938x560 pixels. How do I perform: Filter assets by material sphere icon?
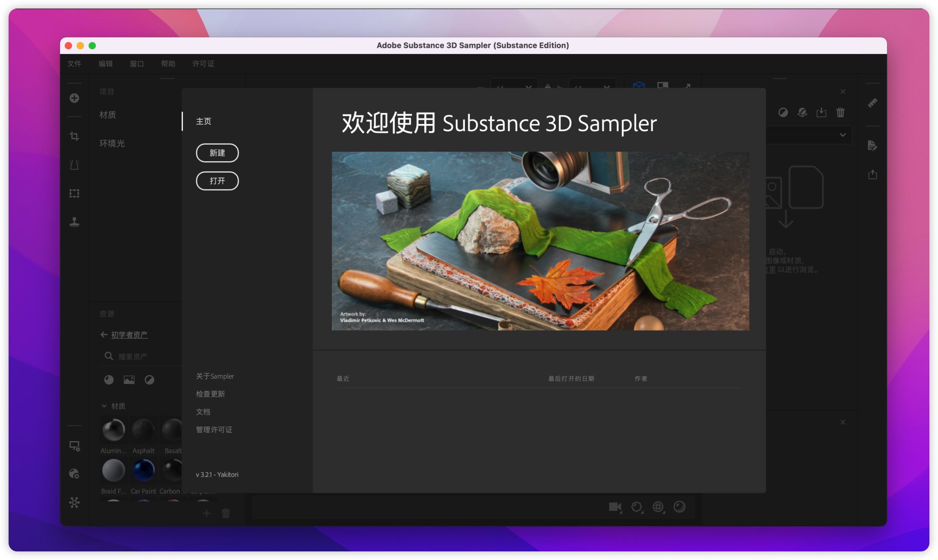tap(109, 380)
